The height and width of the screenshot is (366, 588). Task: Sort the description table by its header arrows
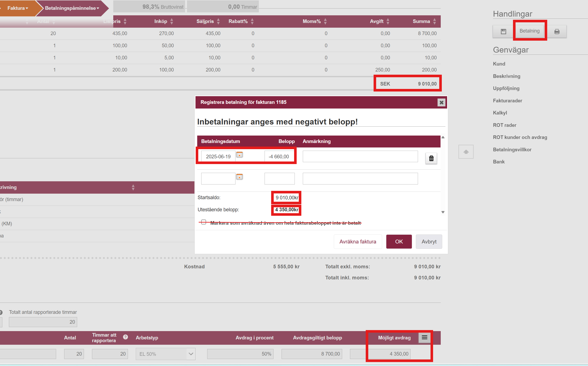[x=133, y=187]
